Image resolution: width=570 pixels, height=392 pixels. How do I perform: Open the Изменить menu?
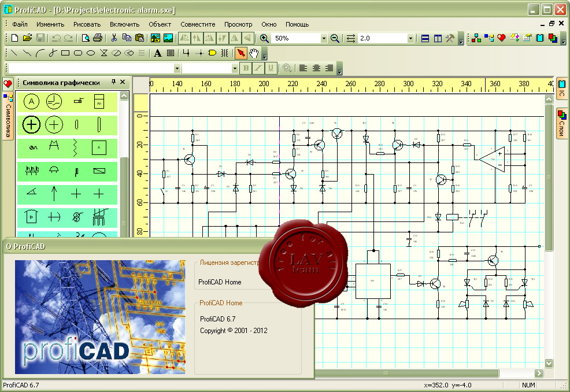coord(50,24)
